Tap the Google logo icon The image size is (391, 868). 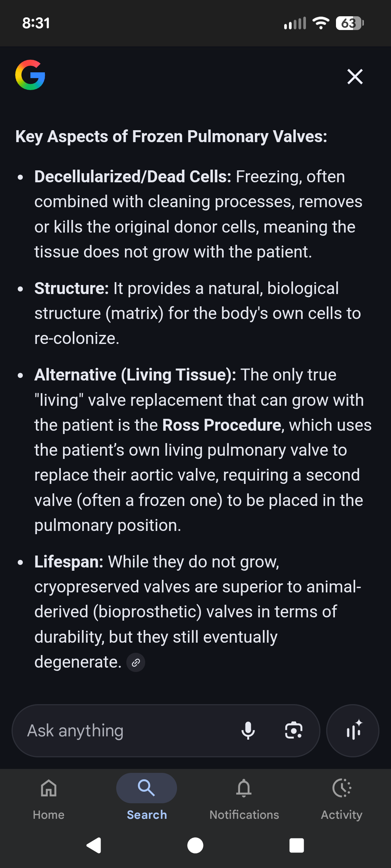pyautogui.click(x=30, y=75)
